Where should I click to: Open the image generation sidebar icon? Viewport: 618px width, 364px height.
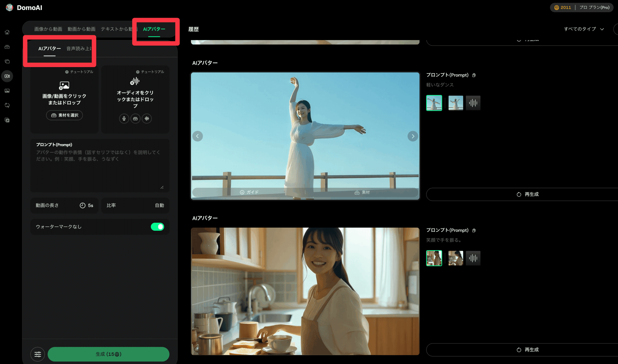(7, 91)
